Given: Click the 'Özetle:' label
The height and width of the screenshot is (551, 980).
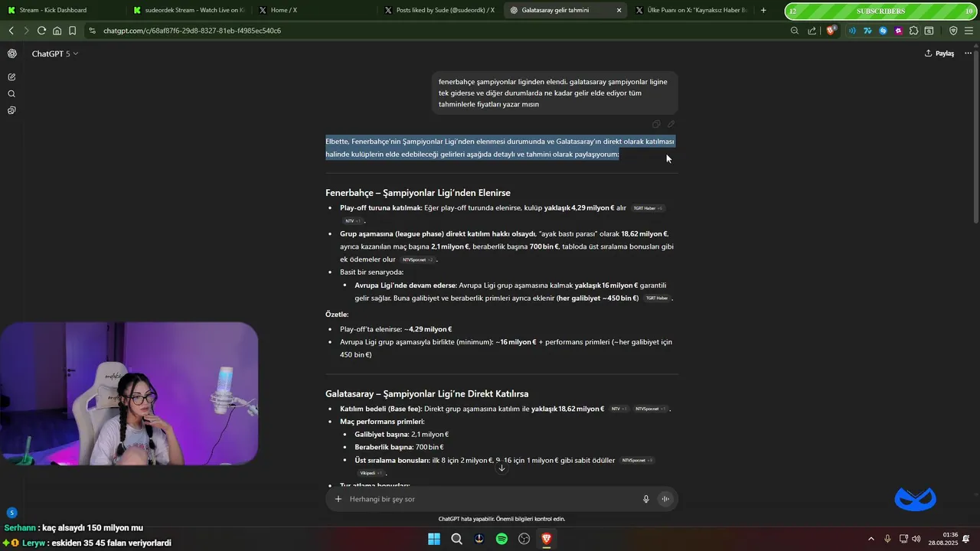Looking at the screenshot, I should [x=337, y=315].
